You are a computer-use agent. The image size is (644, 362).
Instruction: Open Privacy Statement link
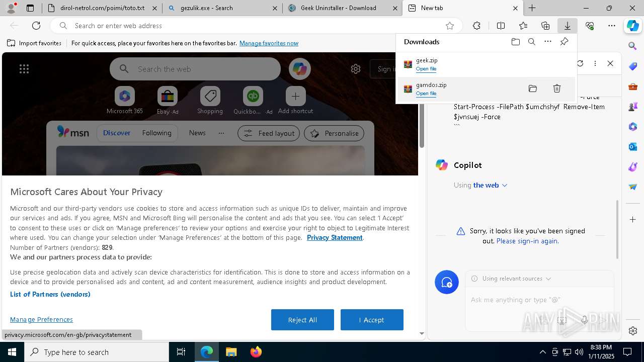(x=335, y=237)
